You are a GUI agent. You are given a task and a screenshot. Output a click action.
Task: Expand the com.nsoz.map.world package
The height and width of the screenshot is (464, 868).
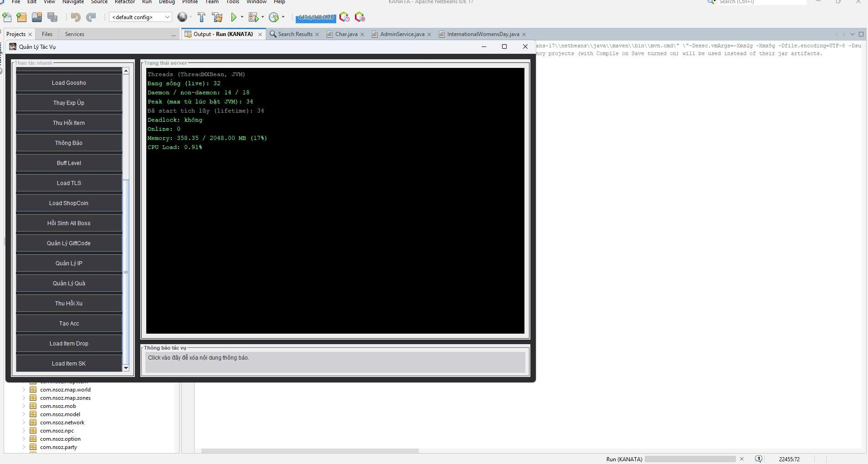[24, 390]
